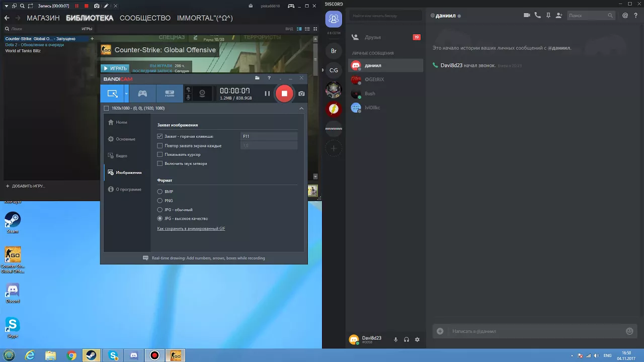644x362 pixels.
Task: Open Steam ИГРЫ filter dropdown
Action: click(87, 29)
